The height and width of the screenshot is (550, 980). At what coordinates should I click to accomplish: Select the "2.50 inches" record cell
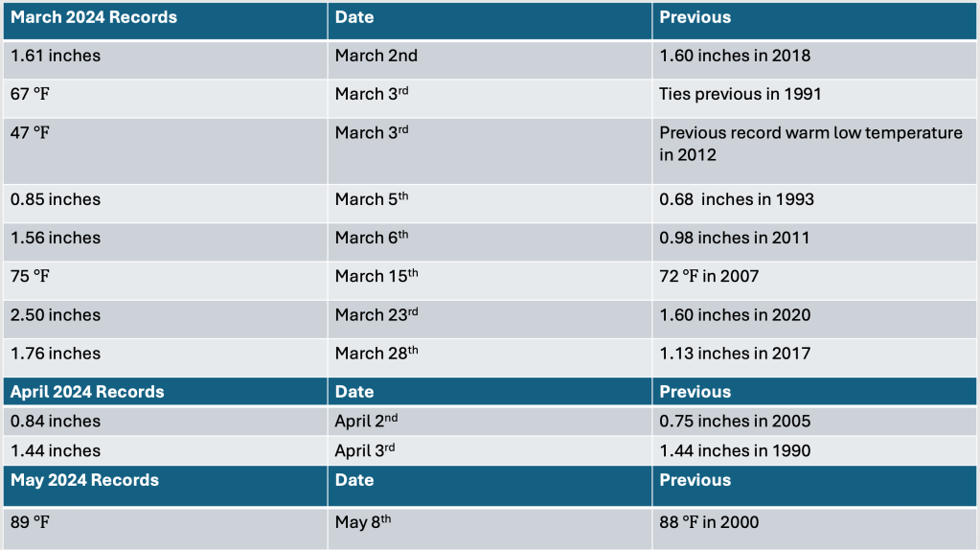click(x=56, y=315)
